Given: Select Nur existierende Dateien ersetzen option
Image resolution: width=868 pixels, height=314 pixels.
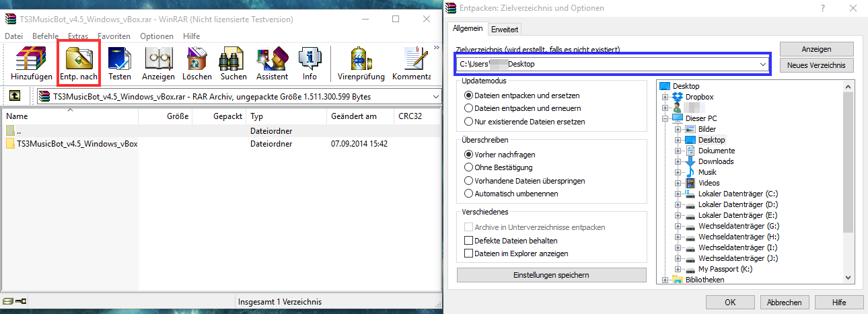Looking at the screenshot, I should (469, 122).
